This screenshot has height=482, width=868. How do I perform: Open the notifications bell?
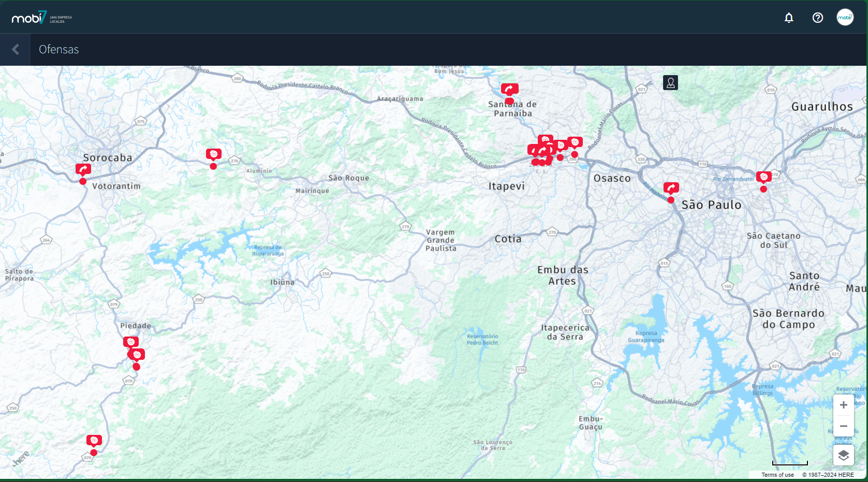click(x=789, y=18)
